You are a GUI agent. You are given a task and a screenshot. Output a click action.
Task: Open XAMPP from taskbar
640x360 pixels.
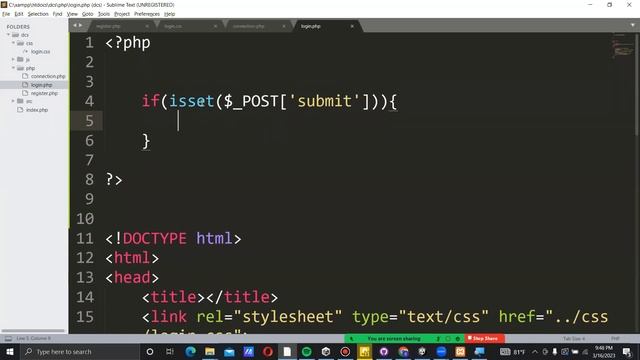click(x=460, y=351)
